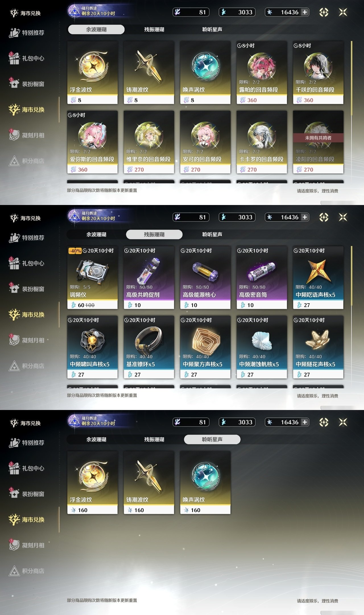Image resolution: width=364 pixels, height=615 pixels.
Task: Open the highlighted 聆听星声 tab
Action: [212, 439]
